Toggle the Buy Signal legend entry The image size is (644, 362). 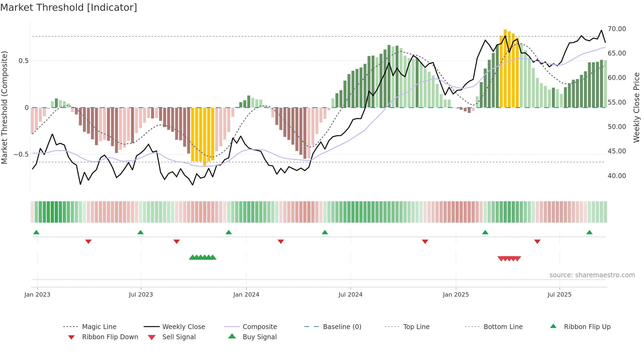pos(252,337)
